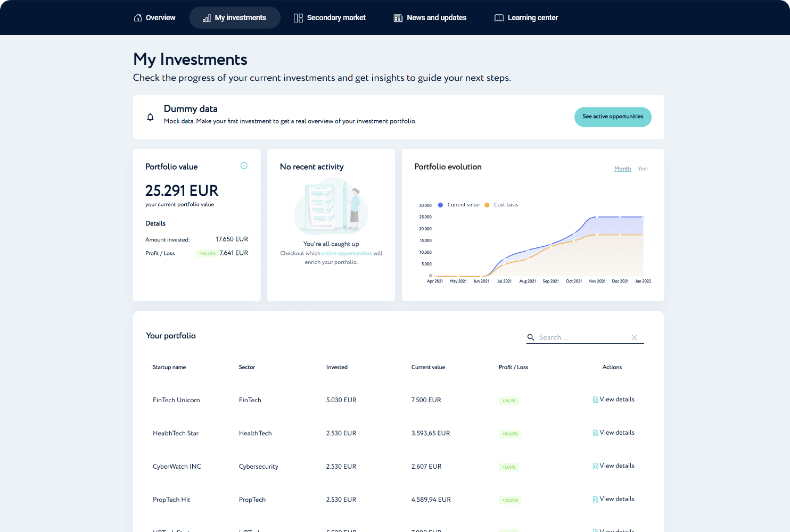Open News and updates tab
Image resolution: width=790 pixels, height=532 pixels.
(x=430, y=18)
